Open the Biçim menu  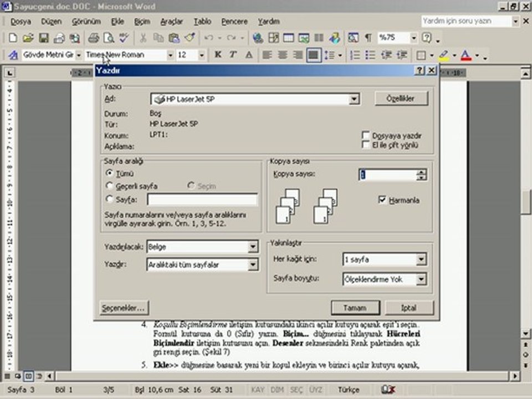point(142,22)
